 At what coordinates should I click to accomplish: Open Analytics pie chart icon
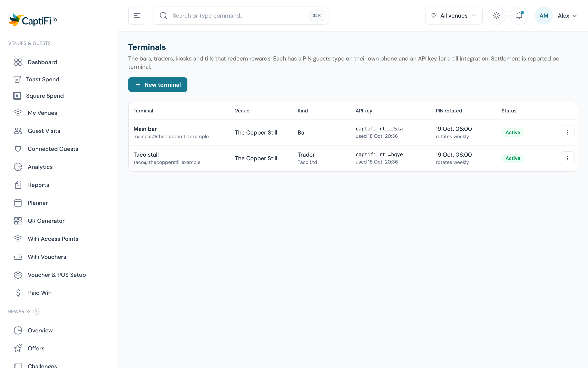(x=18, y=167)
